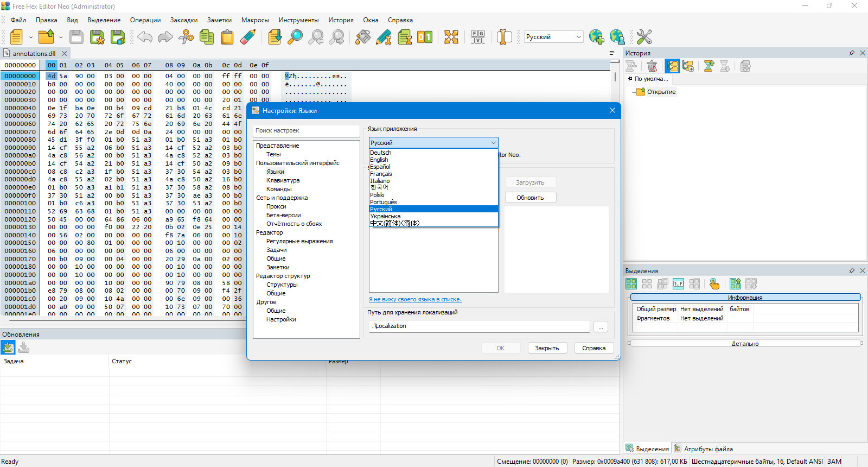Image resolution: width=868 pixels, height=467 pixels.
Task: Click the eraser Delete icon in the toolbar
Action: tap(248, 37)
